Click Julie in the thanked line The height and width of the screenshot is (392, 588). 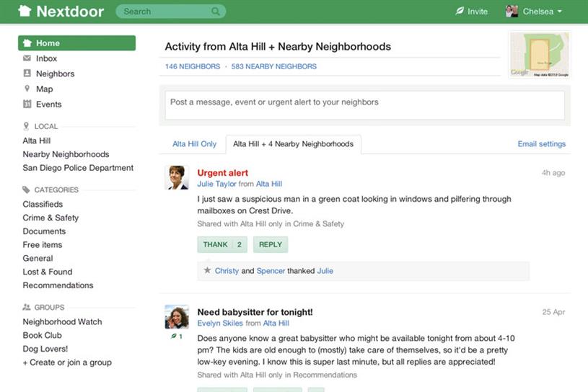pyautogui.click(x=325, y=271)
